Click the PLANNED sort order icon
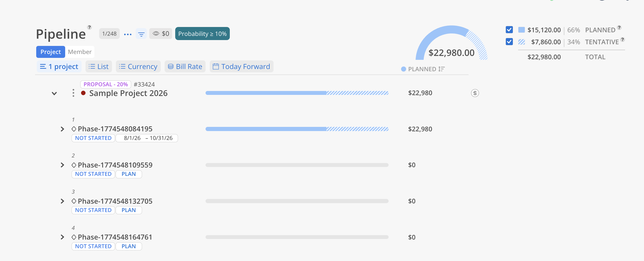The image size is (644, 261). coord(441,69)
